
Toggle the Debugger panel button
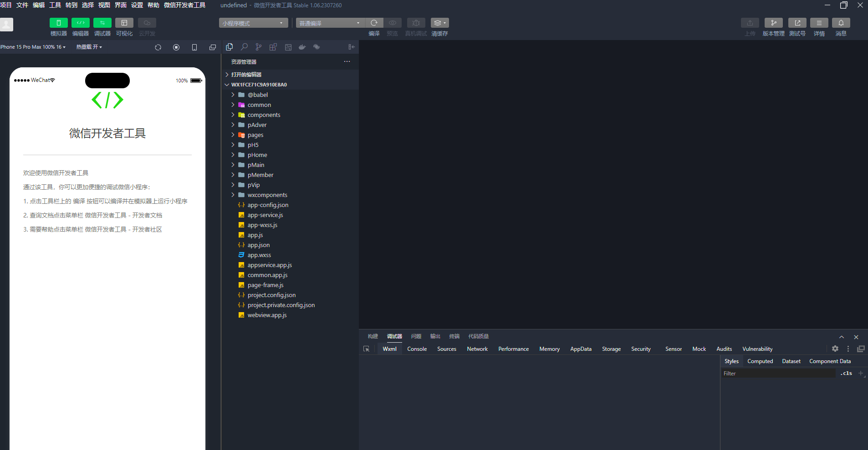[x=102, y=23]
